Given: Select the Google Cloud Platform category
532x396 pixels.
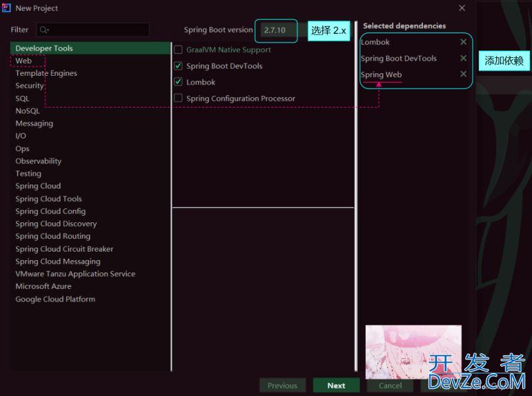Looking at the screenshot, I should pyautogui.click(x=90, y=299).
